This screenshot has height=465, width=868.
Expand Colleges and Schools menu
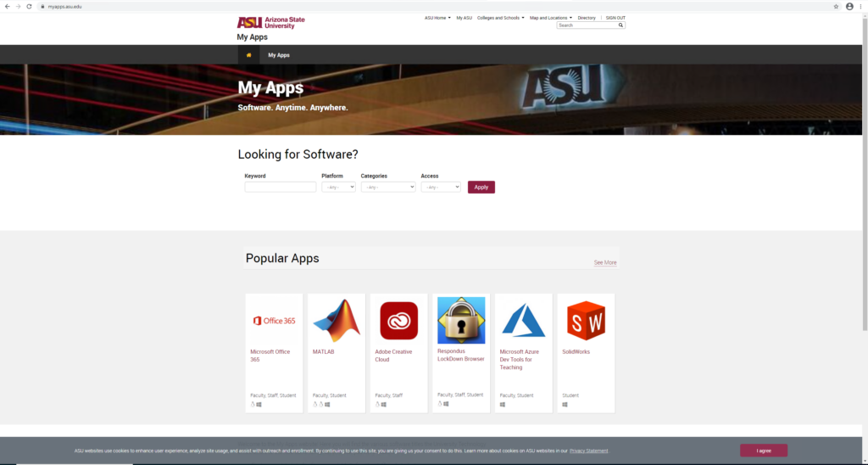(x=500, y=18)
